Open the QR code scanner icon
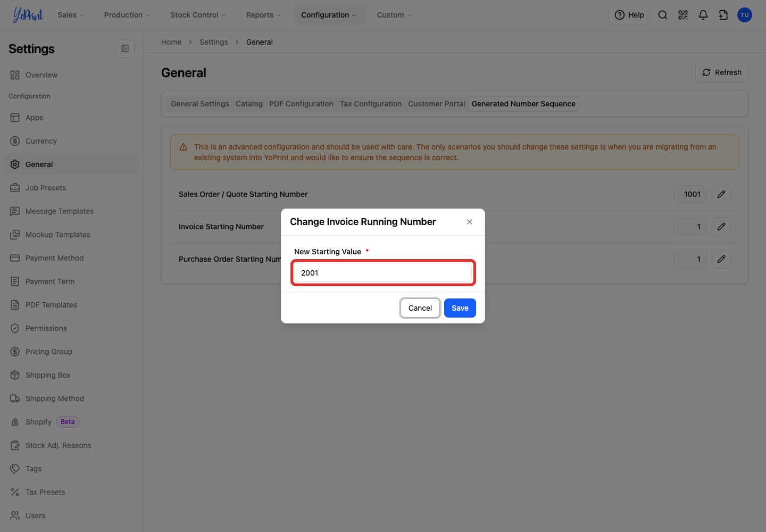Viewport: 766px width, 532px height. 683,15
